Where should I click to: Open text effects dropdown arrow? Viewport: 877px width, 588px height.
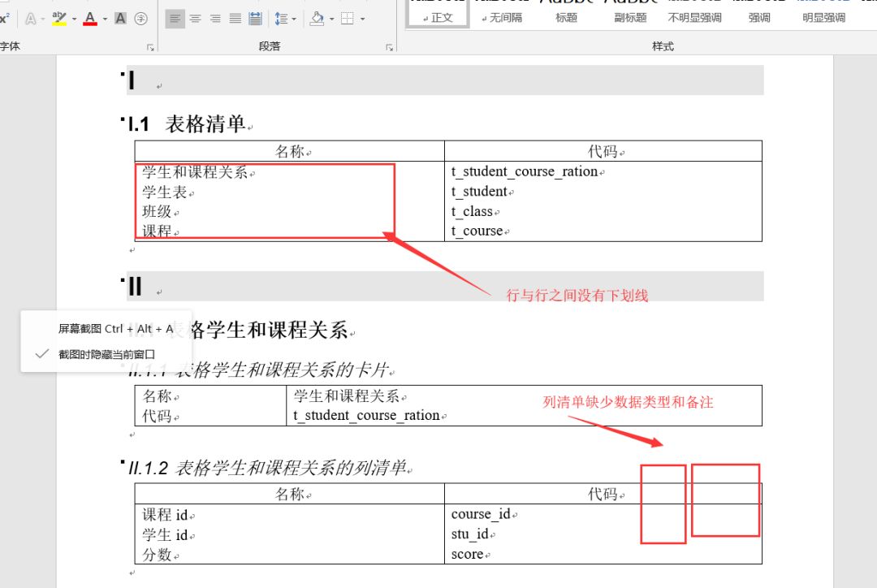click(x=42, y=19)
